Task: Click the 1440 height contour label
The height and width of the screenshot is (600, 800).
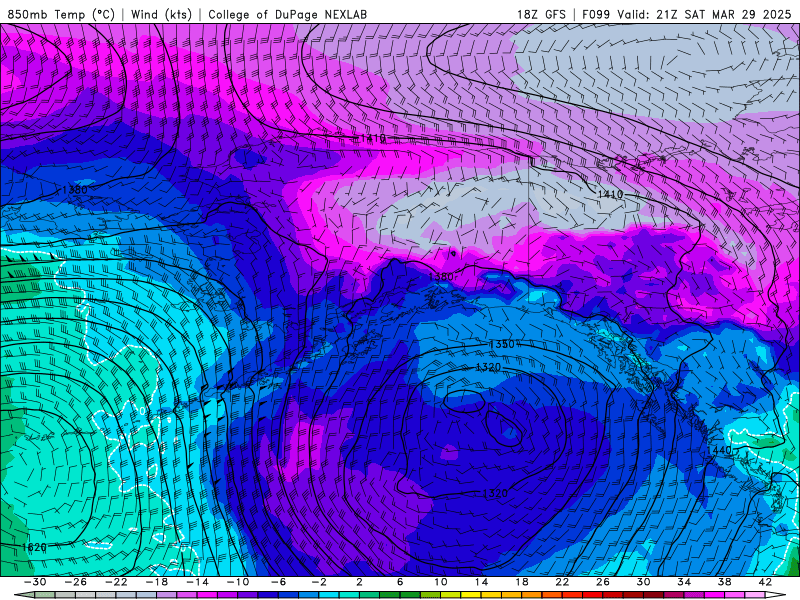Action: pyautogui.click(x=719, y=451)
